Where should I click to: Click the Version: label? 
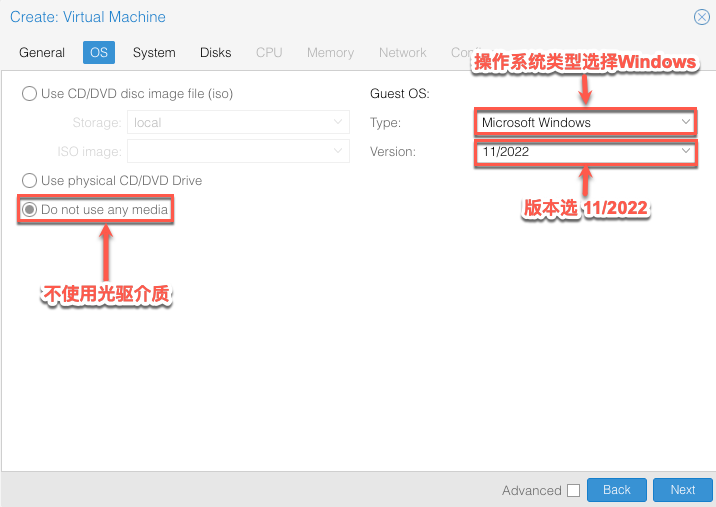pos(393,151)
